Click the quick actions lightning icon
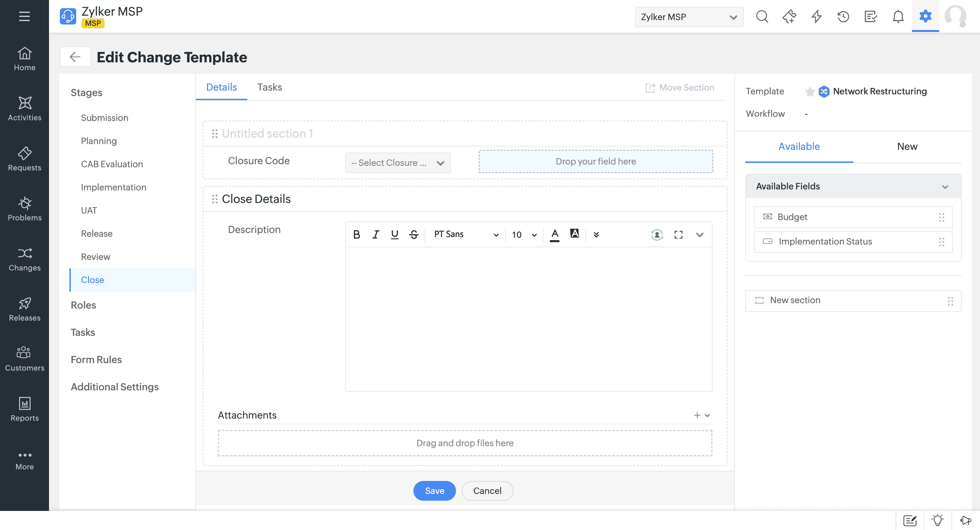Viewport: 980px width, 530px height. click(816, 17)
